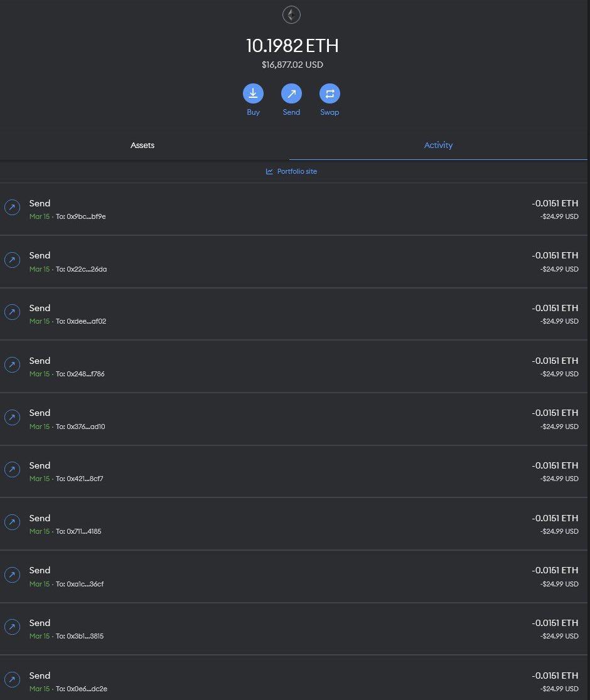Click the send arrow icon beside transaction to 0x0e6...dc2e
Screen dimensions: 590x700
point(13,680)
